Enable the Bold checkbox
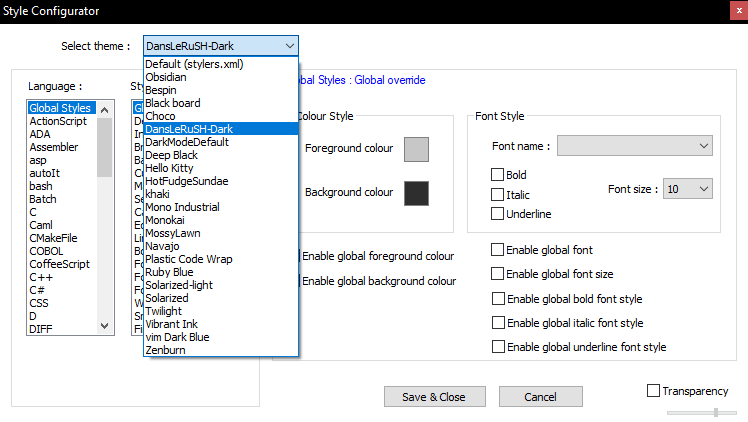 [x=497, y=175]
